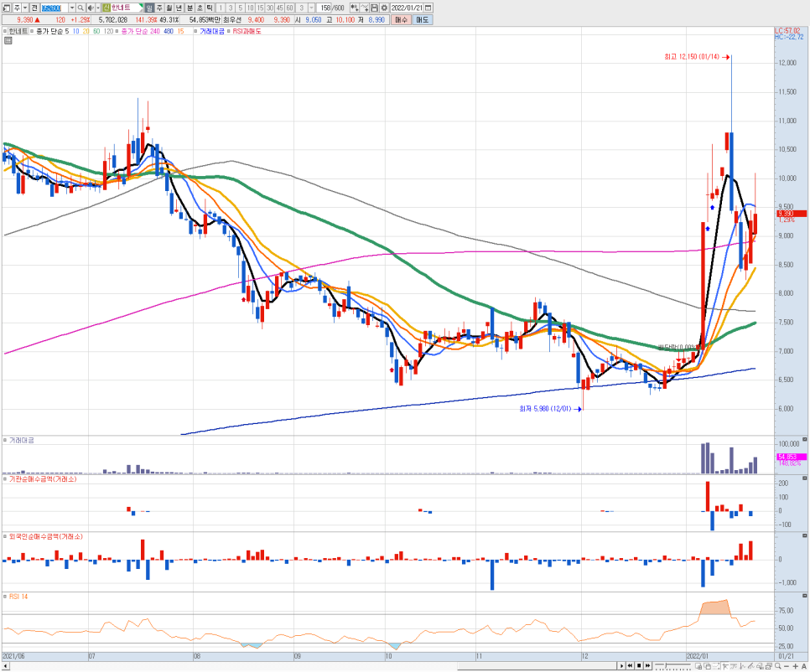Click the 거래대금 panel menu button on right axis

(804, 440)
